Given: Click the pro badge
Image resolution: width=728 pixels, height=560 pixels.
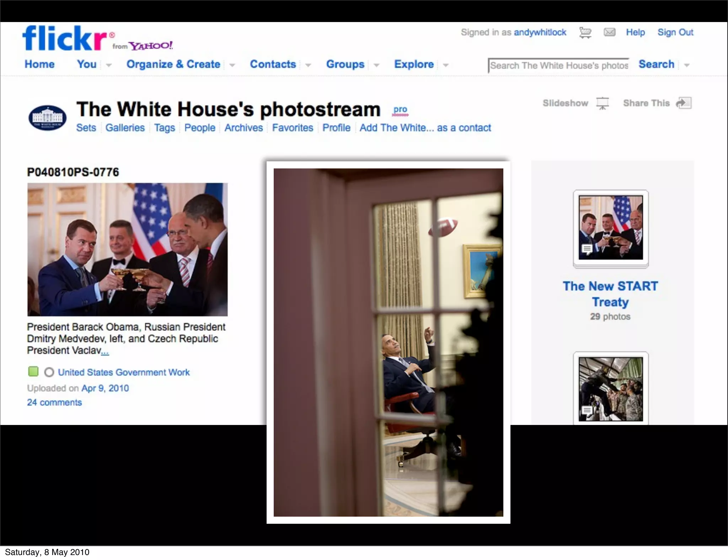Looking at the screenshot, I should click(400, 110).
